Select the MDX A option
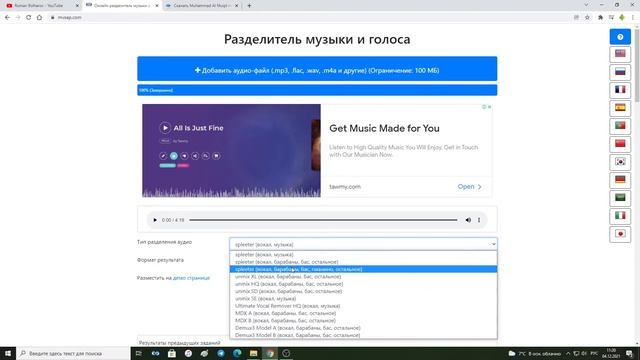The height and width of the screenshot is (360, 640). click(x=363, y=313)
